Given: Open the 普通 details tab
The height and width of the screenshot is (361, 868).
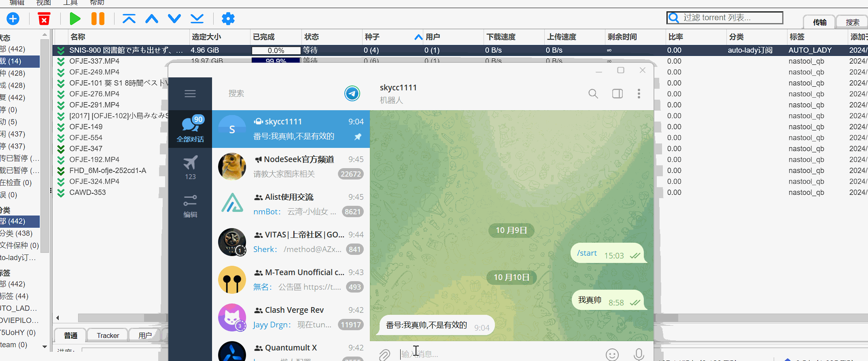Looking at the screenshot, I should coord(70,335).
